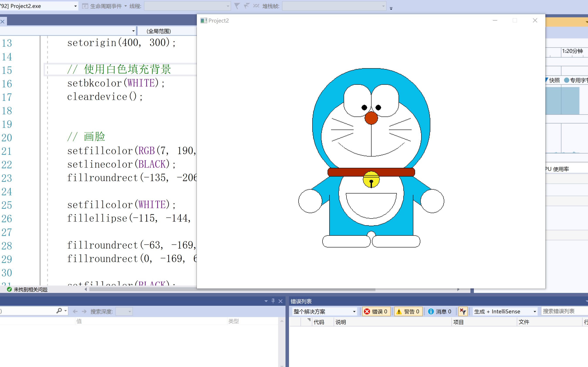Click the editor horizontal scrollbar left arrow
The height and width of the screenshot is (367, 588).
click(x=86, y=289)
